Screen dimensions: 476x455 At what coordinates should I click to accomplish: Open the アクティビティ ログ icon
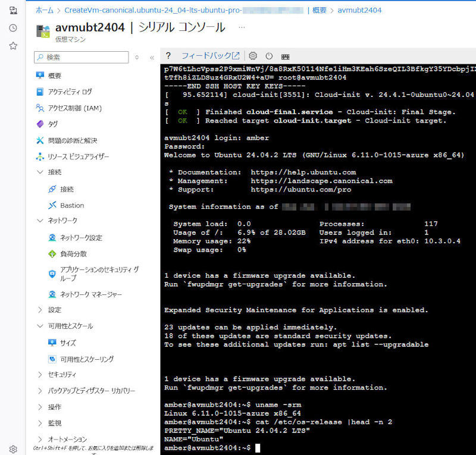tap(40, 92)
